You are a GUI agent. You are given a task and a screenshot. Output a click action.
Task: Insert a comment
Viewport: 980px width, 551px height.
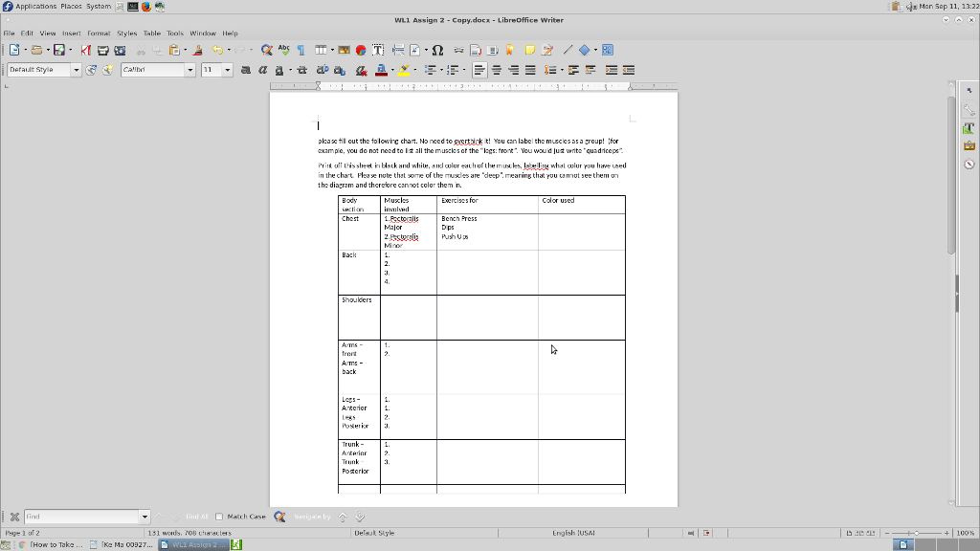[x=530, y=48]
